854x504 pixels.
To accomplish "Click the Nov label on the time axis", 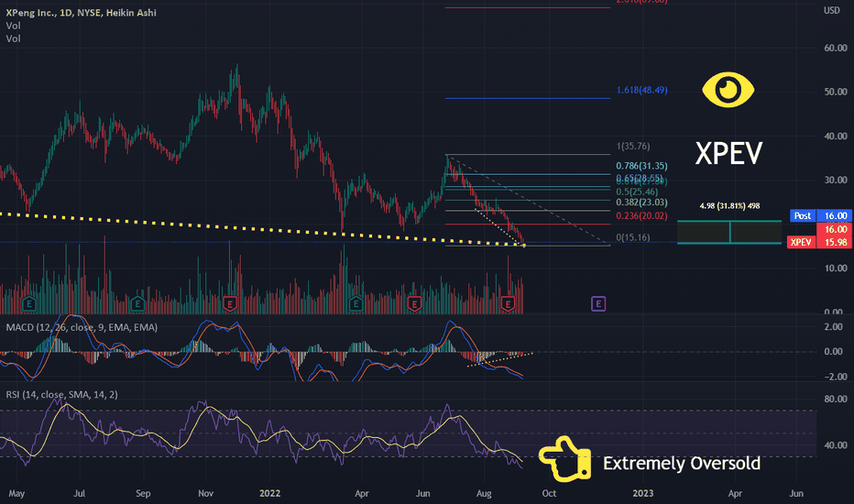I will point(205,493).
